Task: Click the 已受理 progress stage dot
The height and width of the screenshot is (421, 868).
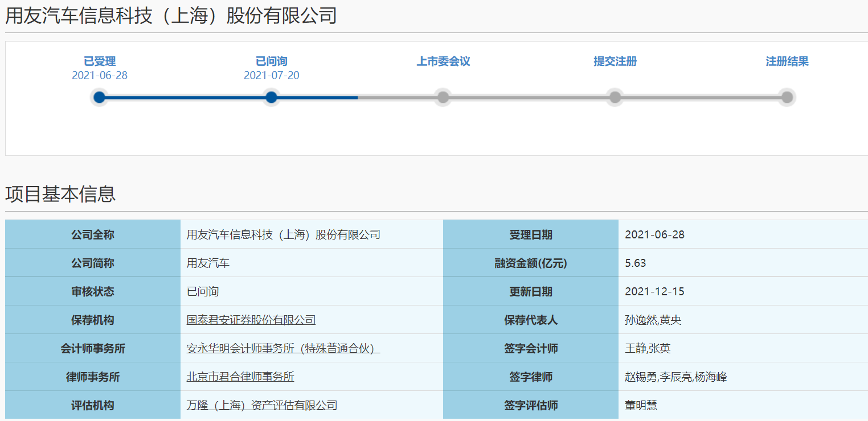Action: [x=100, y=97]
